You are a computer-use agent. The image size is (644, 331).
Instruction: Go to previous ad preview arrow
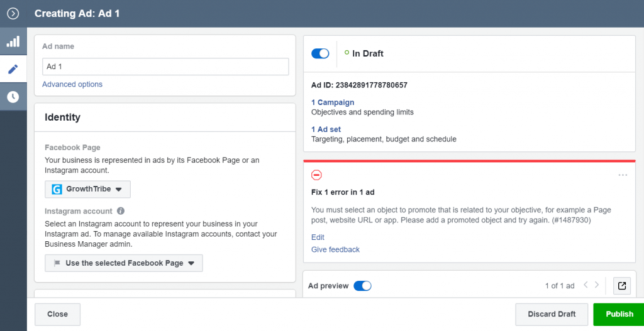click(586, 285)
